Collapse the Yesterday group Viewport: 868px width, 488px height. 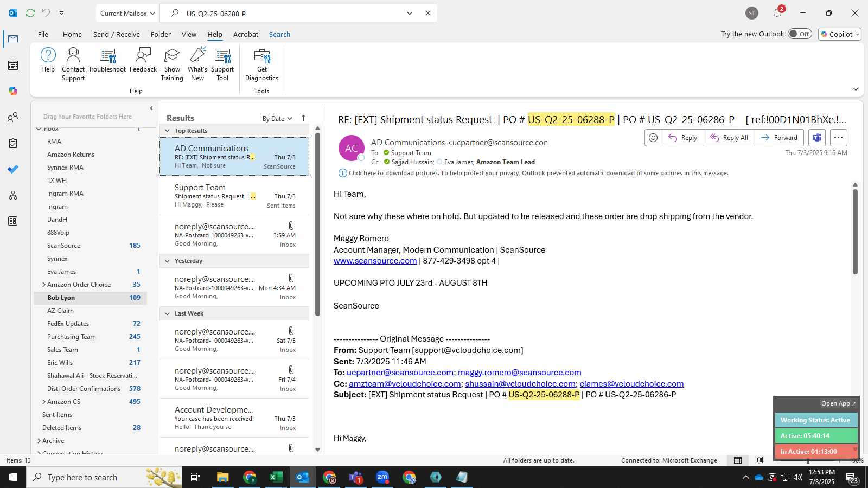(x=167, y=261)
